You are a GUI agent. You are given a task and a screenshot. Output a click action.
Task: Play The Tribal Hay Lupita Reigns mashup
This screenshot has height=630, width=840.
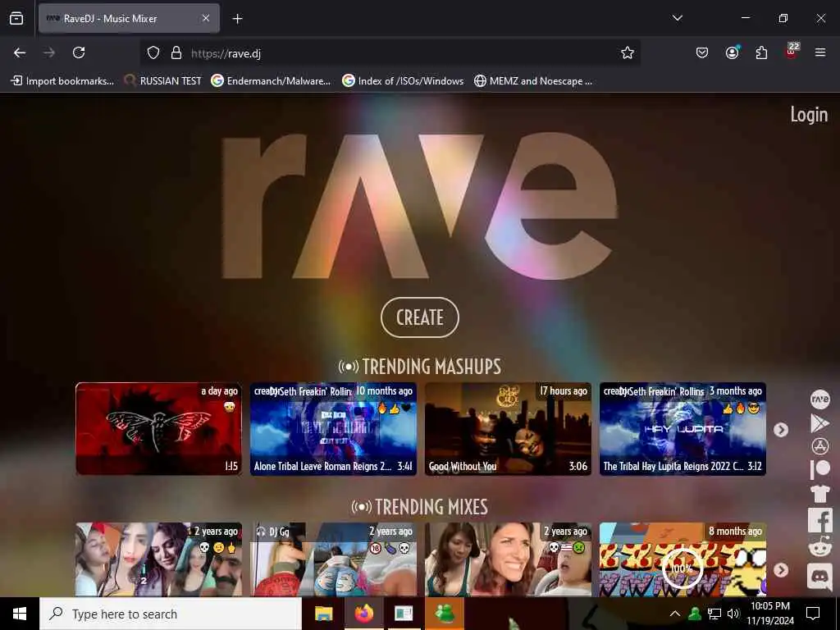point(682,428)
